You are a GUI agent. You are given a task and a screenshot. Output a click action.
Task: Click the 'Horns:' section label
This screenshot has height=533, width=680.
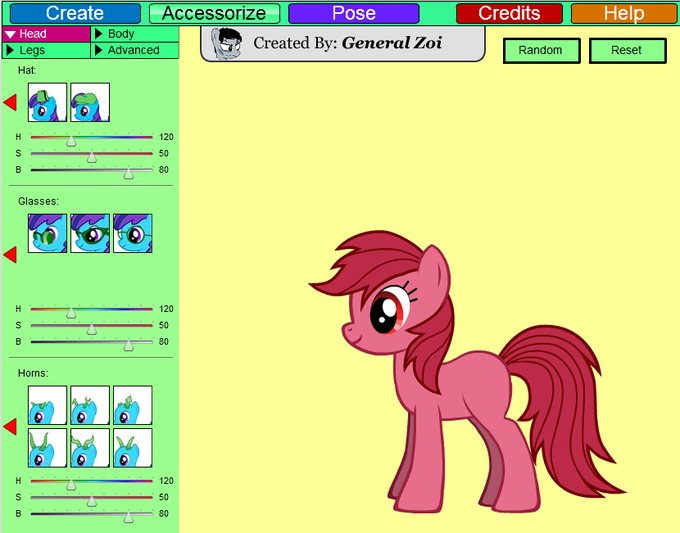pos(33,373)
